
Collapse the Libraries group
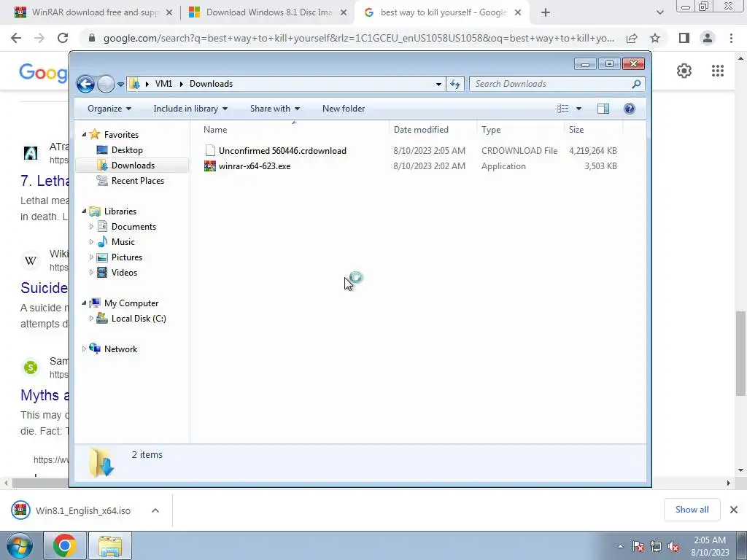(84, 211)
